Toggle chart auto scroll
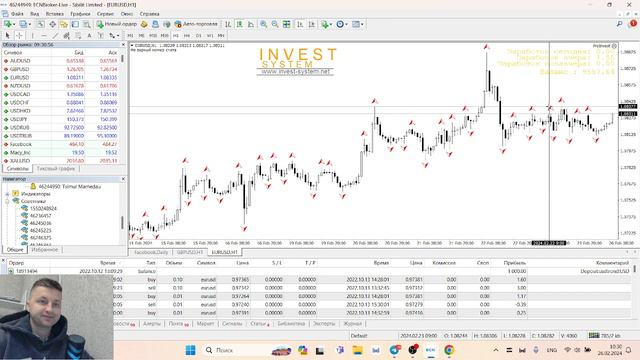The image size is (640, 360). [300, 24]
